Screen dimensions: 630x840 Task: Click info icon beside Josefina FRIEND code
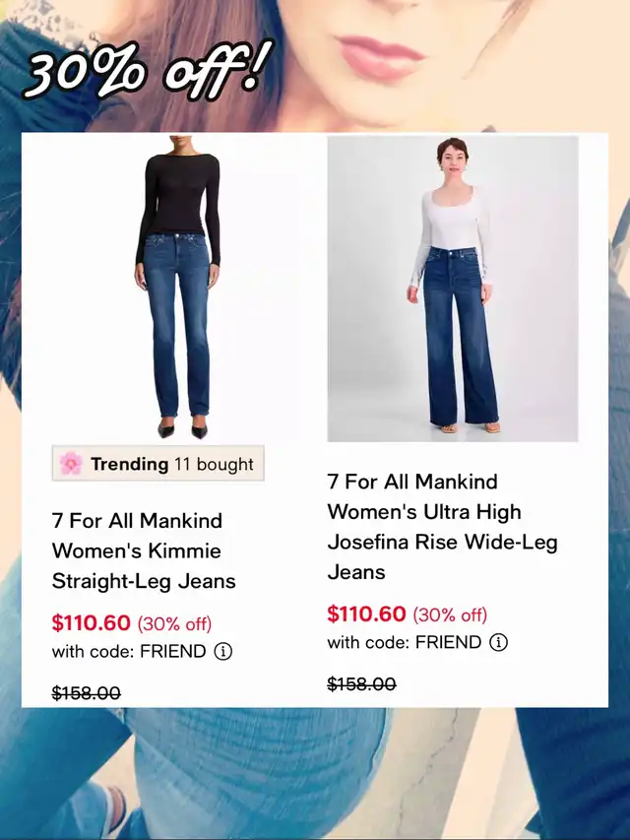(498, 642)
